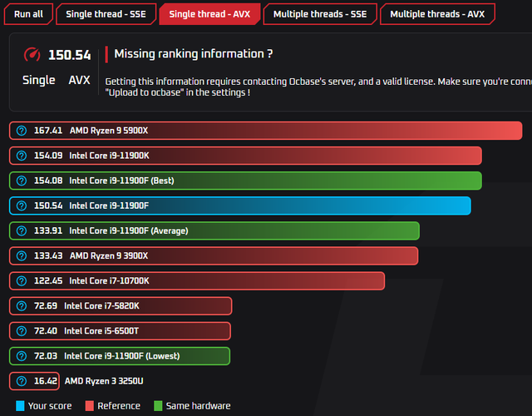Click info icon on i9-11900F (Best) row

point(22,181)
